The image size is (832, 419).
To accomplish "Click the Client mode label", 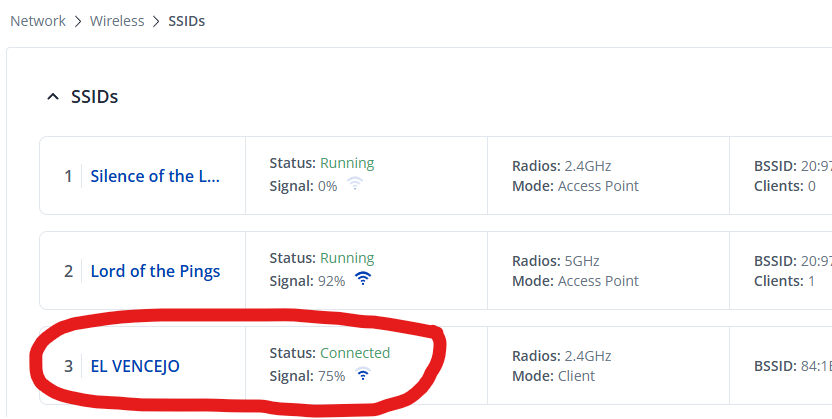I will point(576,376).
